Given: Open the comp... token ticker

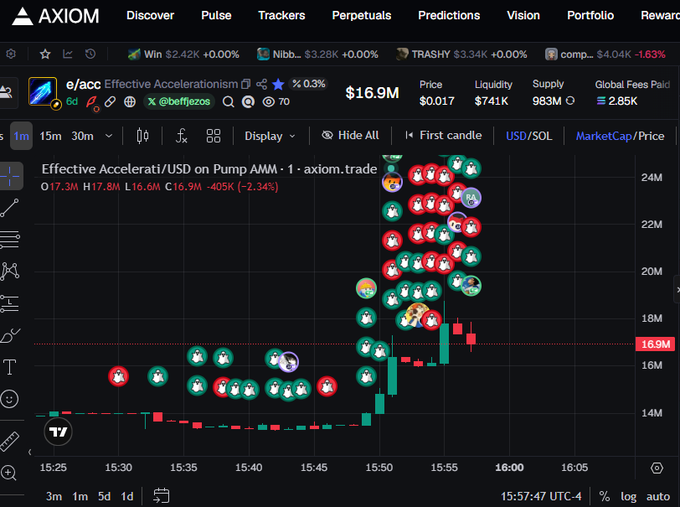Looking at the screenshot, I should click(605, 54).
